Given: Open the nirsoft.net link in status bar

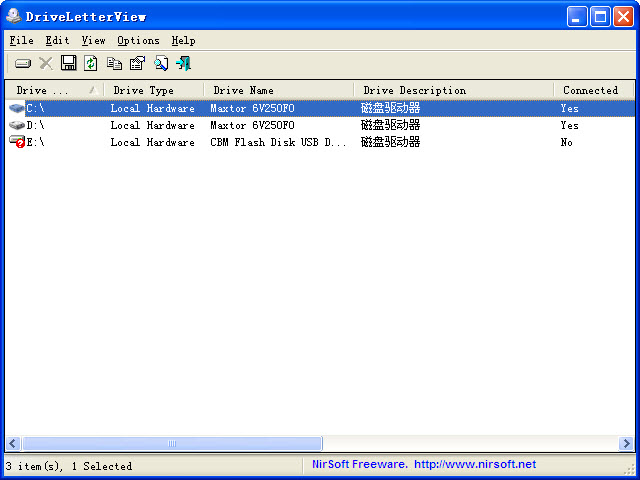Looking at the screenshot, I should click(x=475, y=464).
